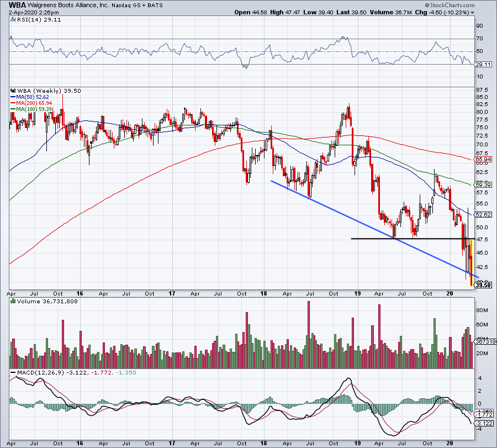This screenshot has width=497, height=448.
Task: Click the 52.62 blue MA tag on price axis
Action: click(x=483, y=215)
